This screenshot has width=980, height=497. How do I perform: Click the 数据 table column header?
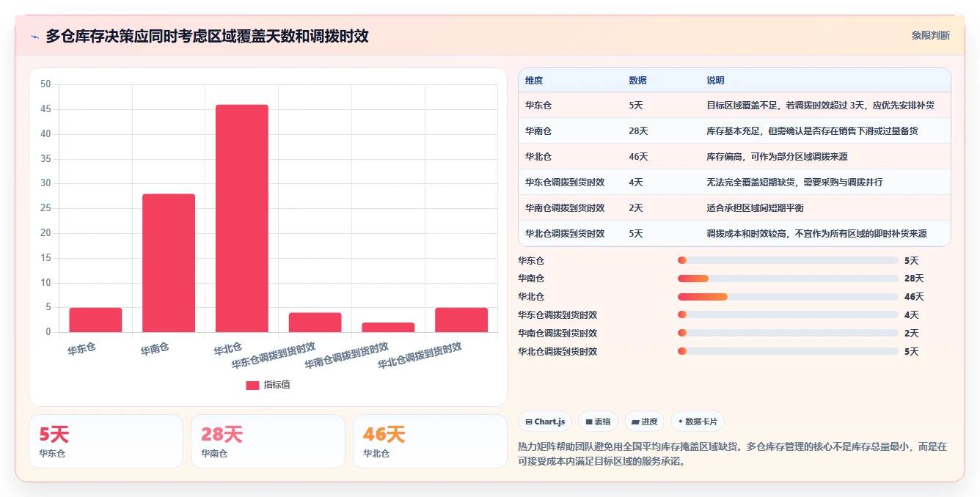click(x=638, y=81)
